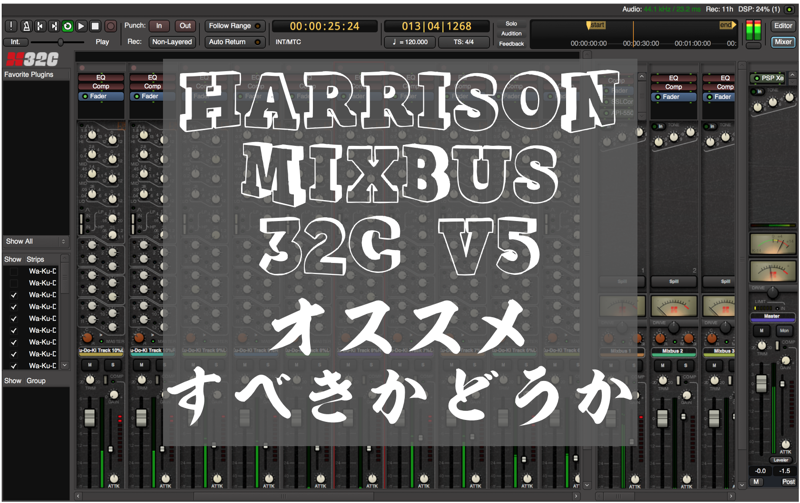Click the Group column header

tap(36, 381)
